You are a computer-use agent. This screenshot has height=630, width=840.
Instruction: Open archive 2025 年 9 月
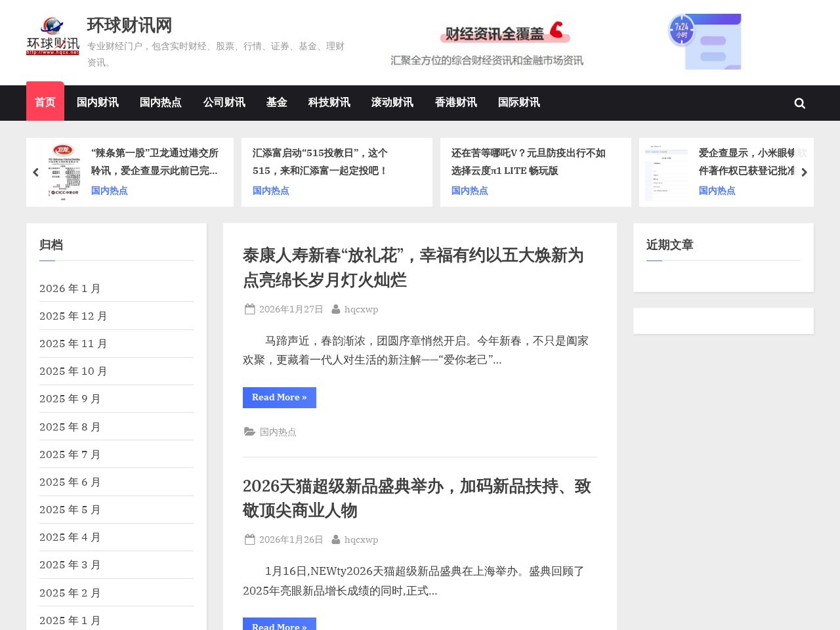pos(70,399)
